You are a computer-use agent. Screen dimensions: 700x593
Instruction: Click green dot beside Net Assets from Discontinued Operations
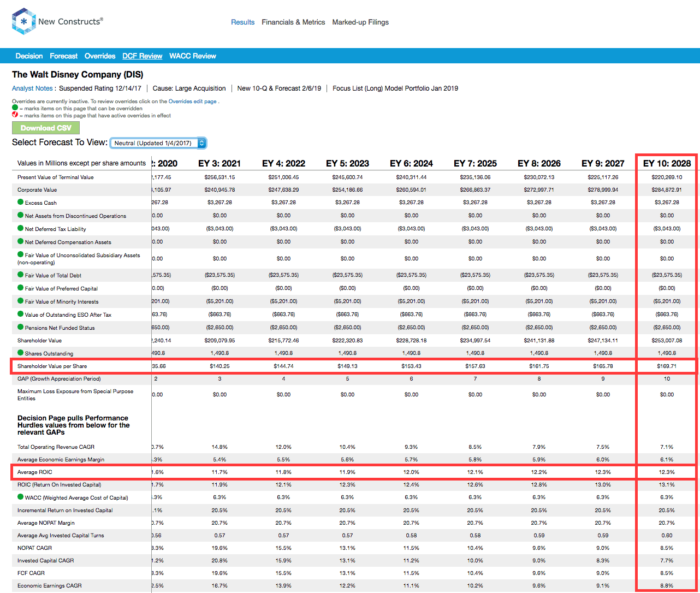[x=21, y=215]
